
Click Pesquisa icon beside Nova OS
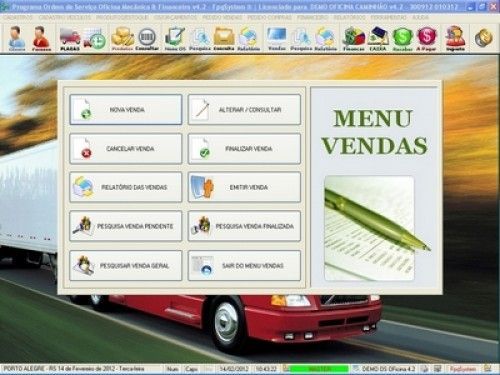[200, 39]
